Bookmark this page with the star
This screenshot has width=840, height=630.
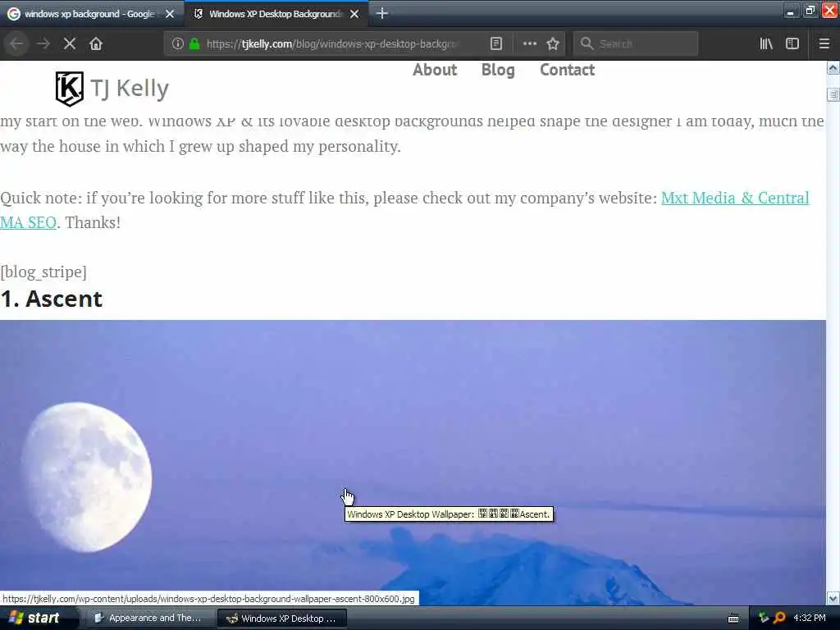pyautogui.click(x=553, y=44)
